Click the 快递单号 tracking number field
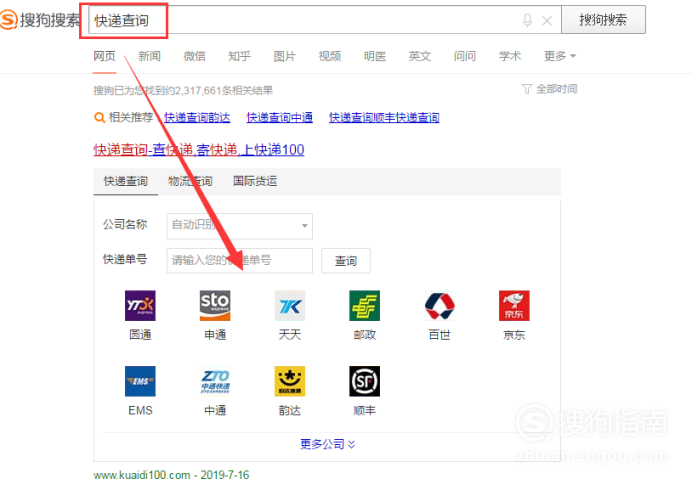 pos(240,260)
